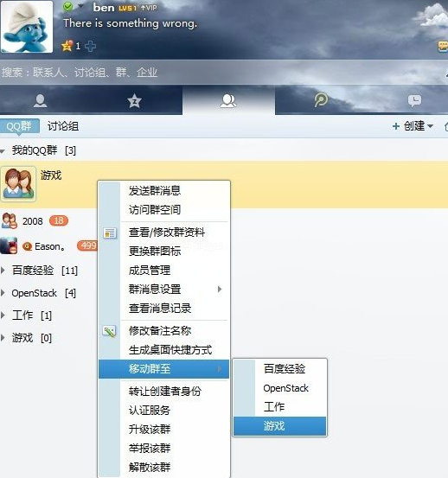The height and width of the screenshot is (478, 448).
Task: Click the VIP badge next to ben
Action: (x=149, y=8)
